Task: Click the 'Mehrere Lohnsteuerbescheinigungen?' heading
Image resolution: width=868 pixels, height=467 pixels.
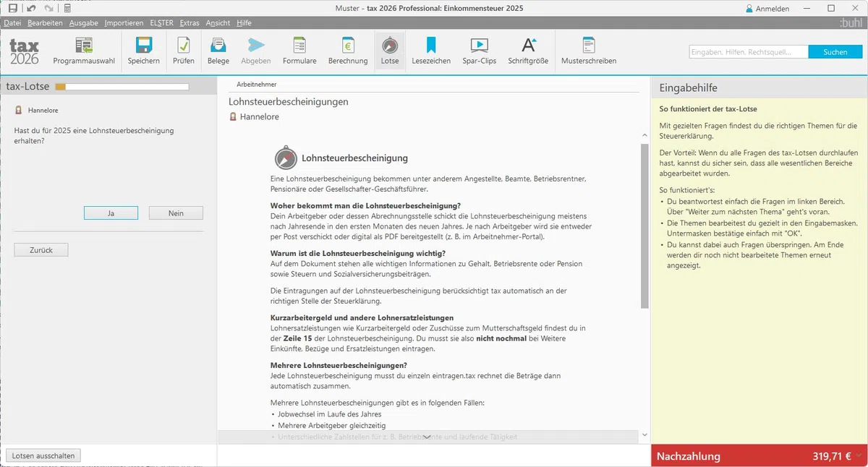Action: [x=339, y=365]
